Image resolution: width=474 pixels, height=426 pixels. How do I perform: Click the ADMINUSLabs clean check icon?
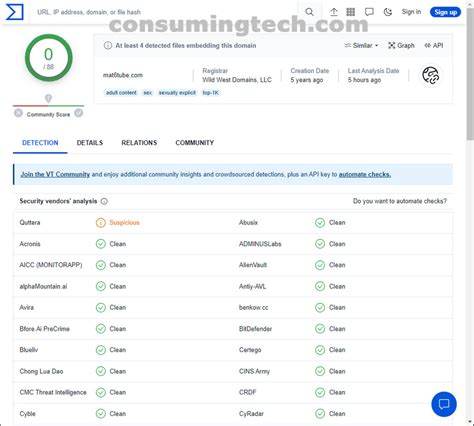[320, 244]
